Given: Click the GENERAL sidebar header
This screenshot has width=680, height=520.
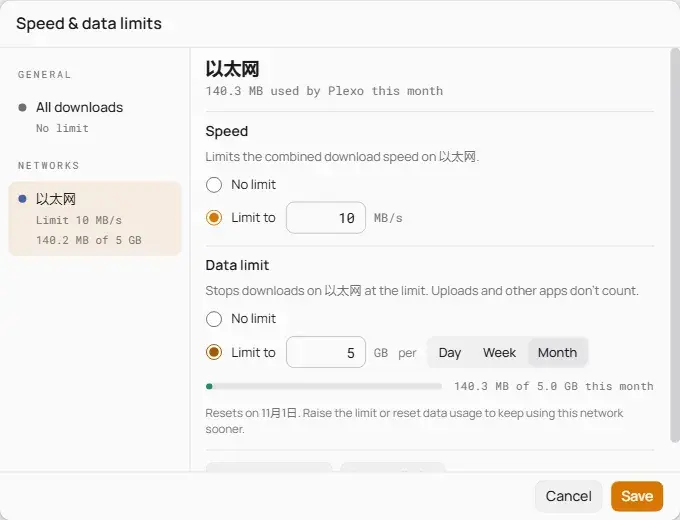Looking at the screenshot, I should (x=44, y=75).
